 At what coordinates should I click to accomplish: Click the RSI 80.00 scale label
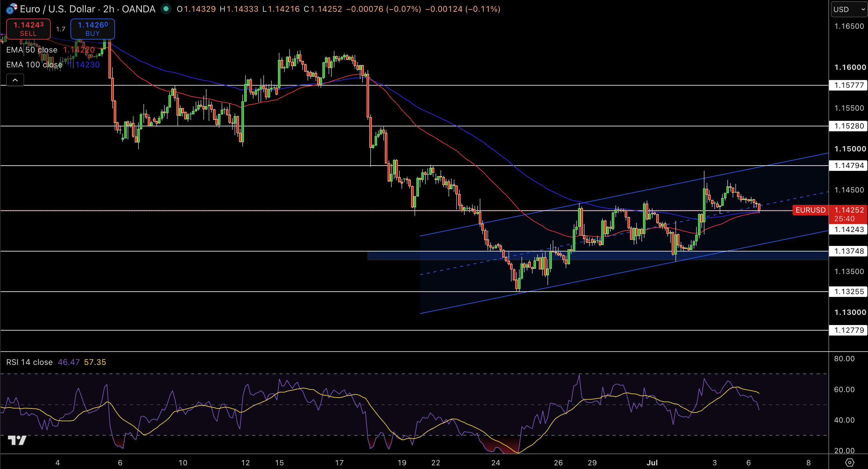point(845,359)
